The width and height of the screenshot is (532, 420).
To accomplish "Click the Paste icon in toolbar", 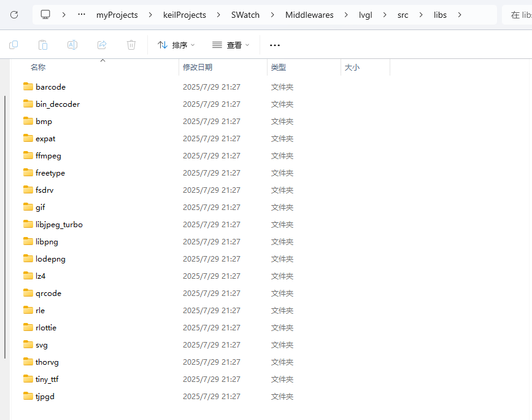I will (x=43, y=45).
